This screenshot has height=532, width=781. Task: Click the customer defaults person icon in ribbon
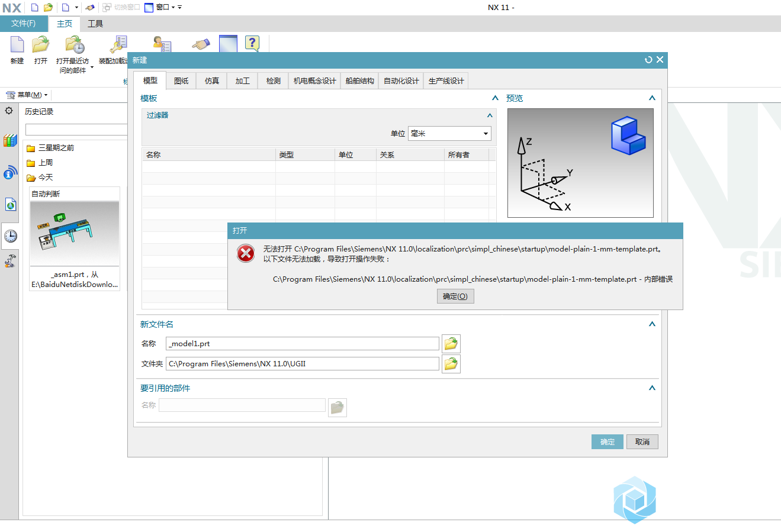click(x=162, y=44)
